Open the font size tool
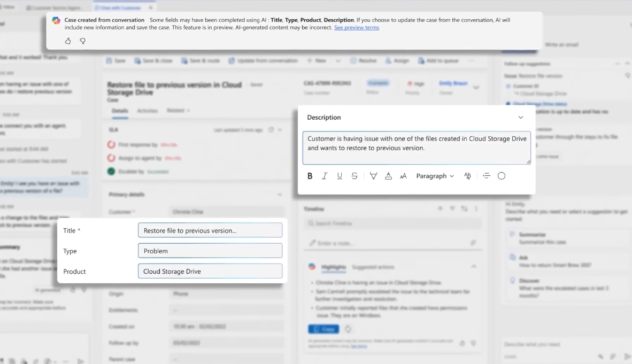632x364 pixels. [x=403, y=176]
